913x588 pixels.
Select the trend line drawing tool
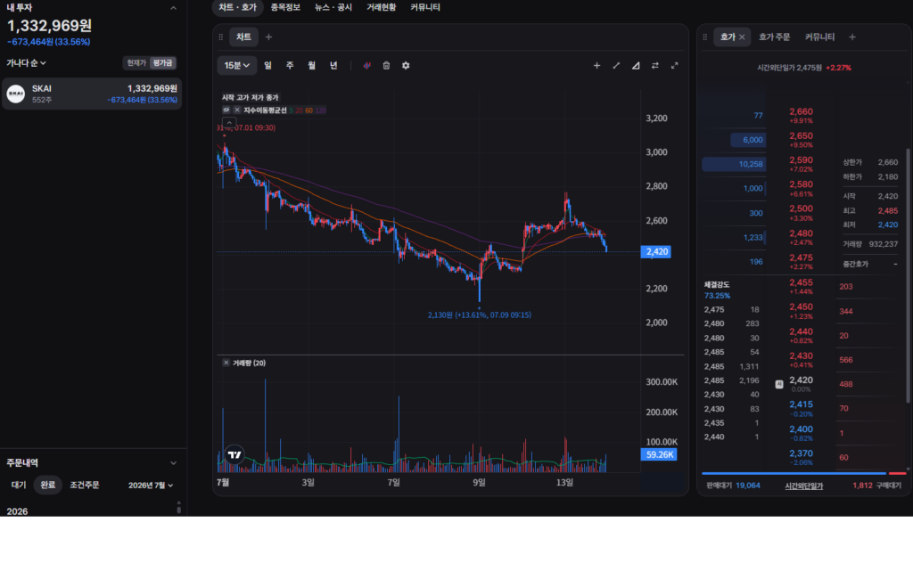click(616, 66)
